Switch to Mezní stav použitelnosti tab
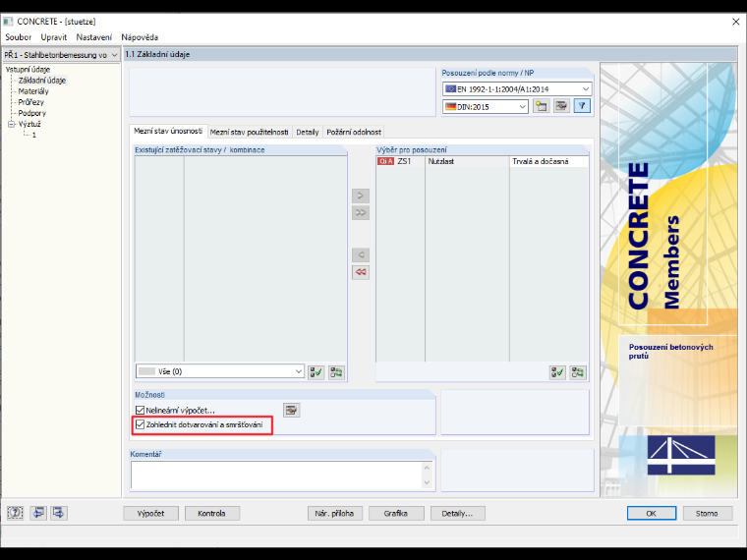 pyautogui.click(x=249, y=132)
